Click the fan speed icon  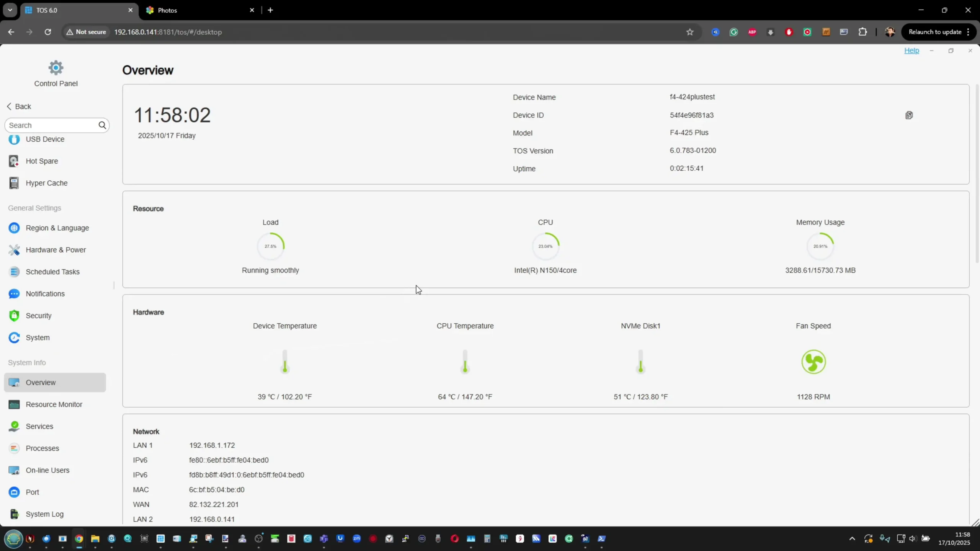tap(813, 362)
